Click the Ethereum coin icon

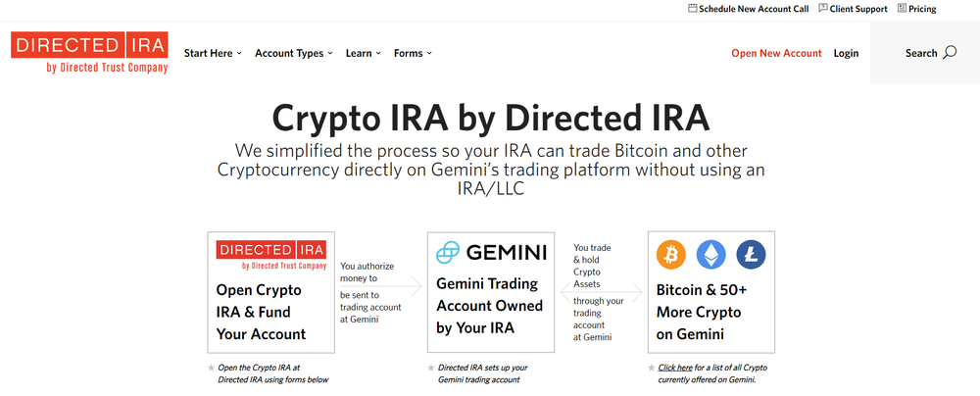pos(711,255)
